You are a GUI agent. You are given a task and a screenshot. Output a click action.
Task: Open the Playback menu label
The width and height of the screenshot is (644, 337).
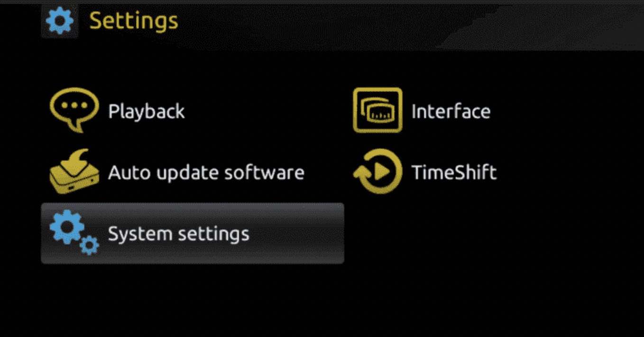point(147,112)
